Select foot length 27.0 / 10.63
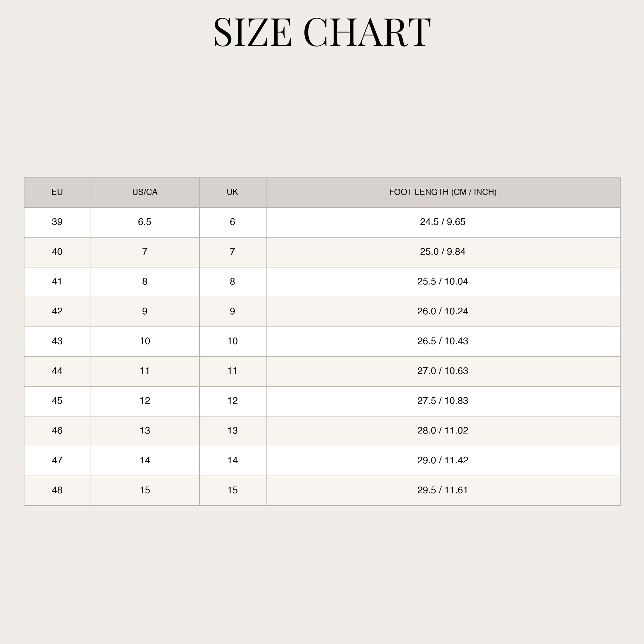This screenshot has height=644, width=644. pos(443,371)
